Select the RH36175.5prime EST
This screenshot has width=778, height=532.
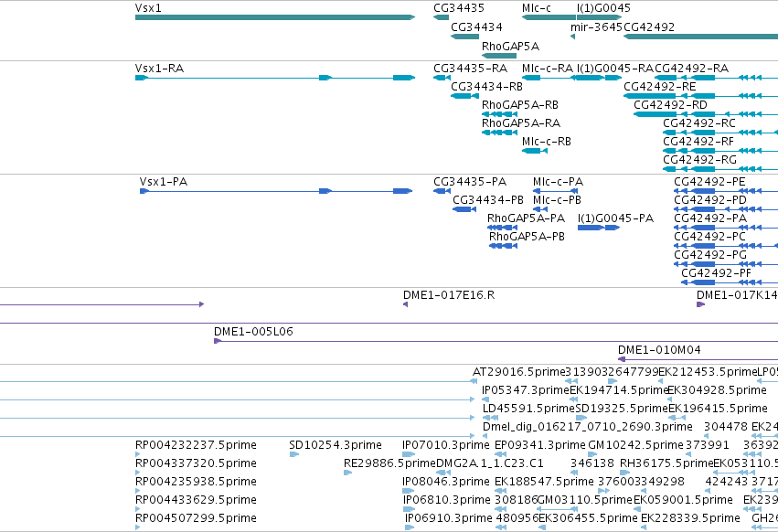[623, 473]
